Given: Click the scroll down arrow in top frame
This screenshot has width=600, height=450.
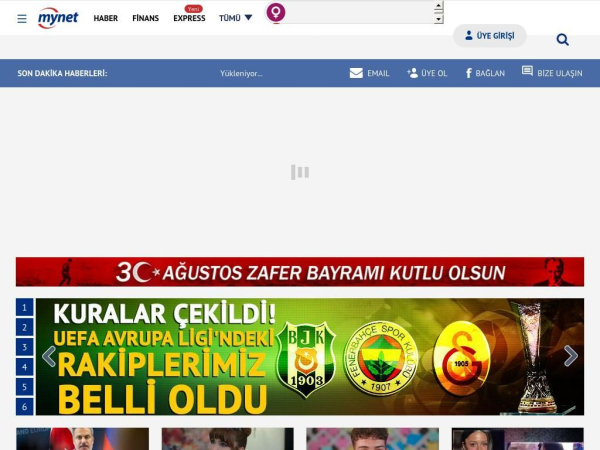Looking at the screenshot, I should [x=439, y=19].
